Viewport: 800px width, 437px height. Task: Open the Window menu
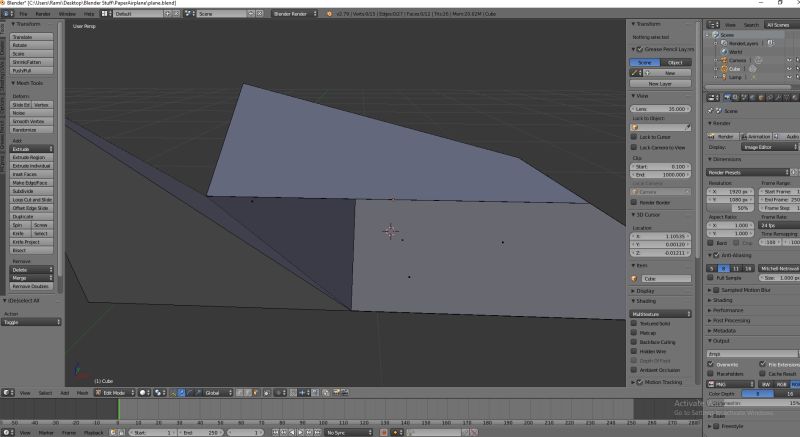(x=67, y=14)
